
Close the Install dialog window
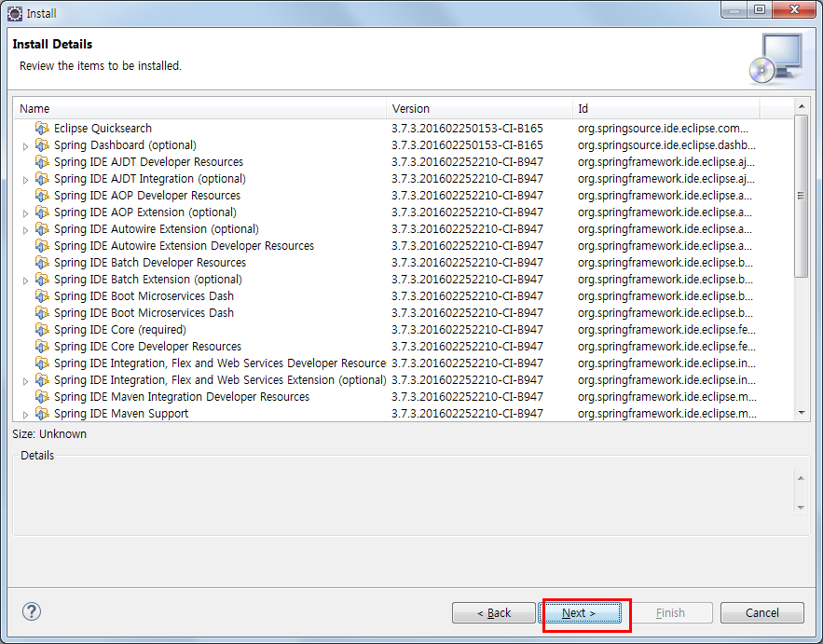pyautogui.click(x=794, y=9)
